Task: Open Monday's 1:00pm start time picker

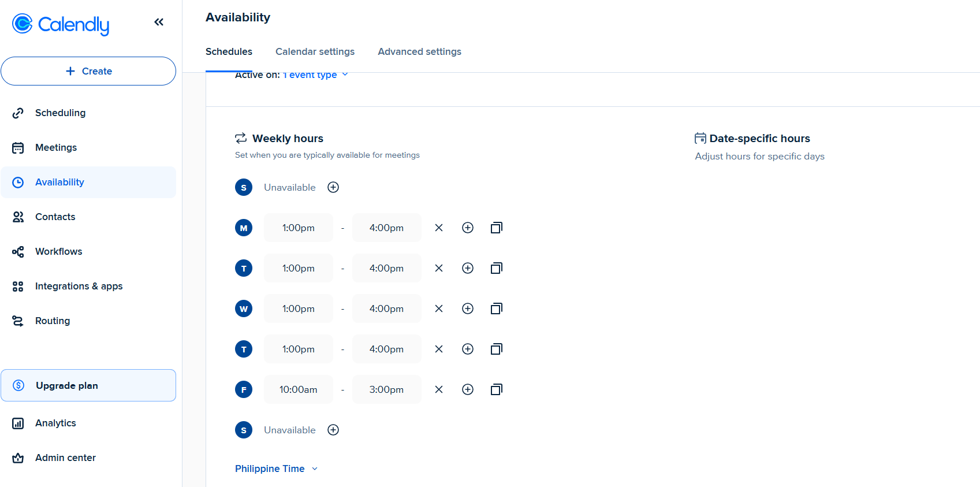Action: (x=298, y=228)
